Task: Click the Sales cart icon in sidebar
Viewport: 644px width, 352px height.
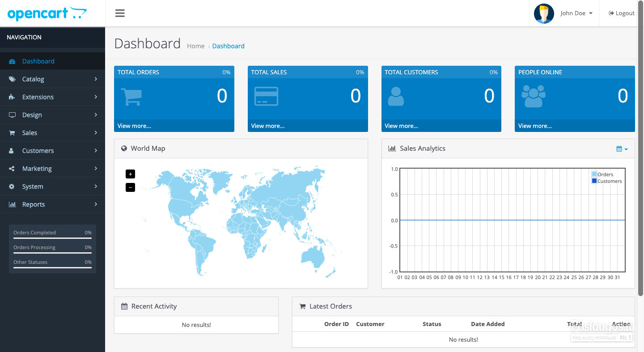Action: point(12,133)
